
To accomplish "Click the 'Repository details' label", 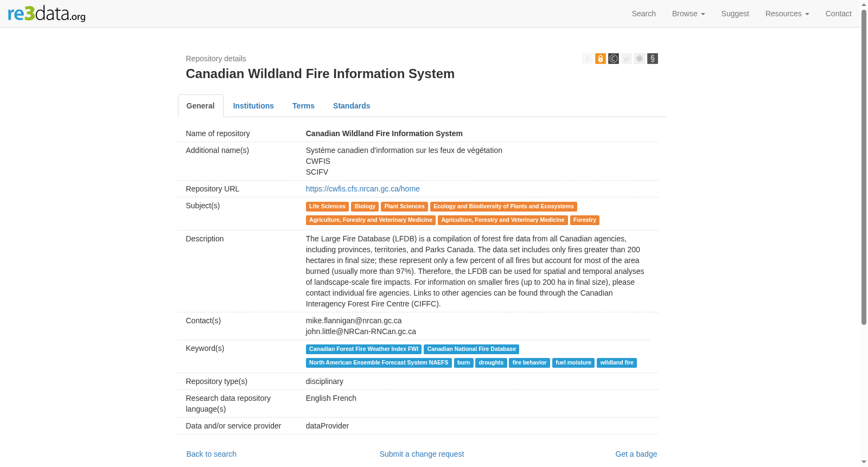I will [216, 59].
